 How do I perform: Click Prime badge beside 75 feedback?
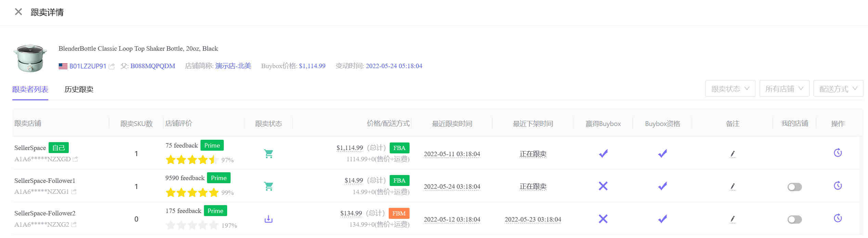212,145
